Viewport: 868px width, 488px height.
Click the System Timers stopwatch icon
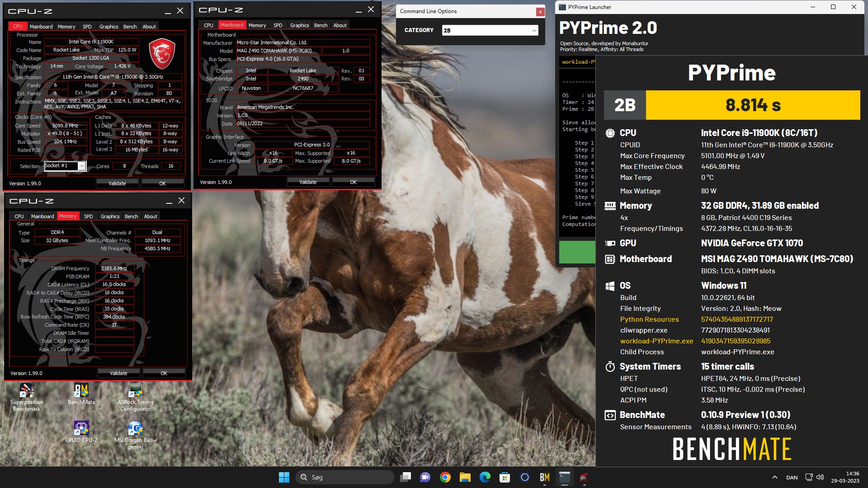point(610,366)
